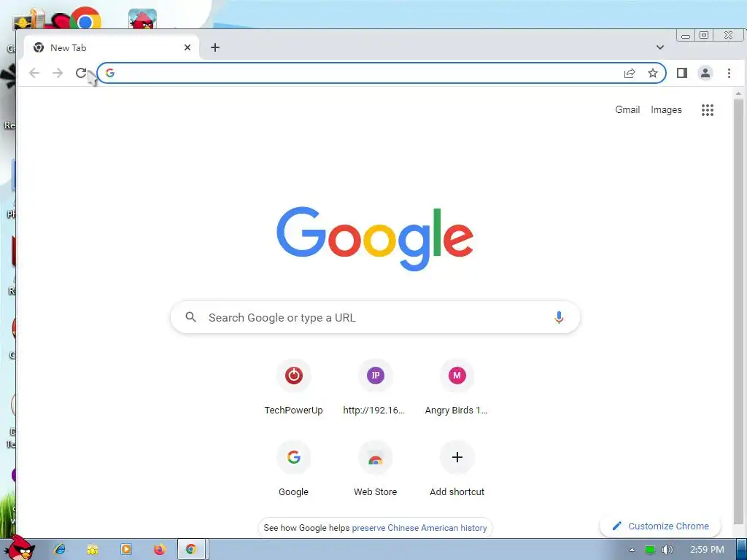Open the http://192.16... shortcut
Image resolution: width=747 pixels, height=560 pixels.
[376, 387]
